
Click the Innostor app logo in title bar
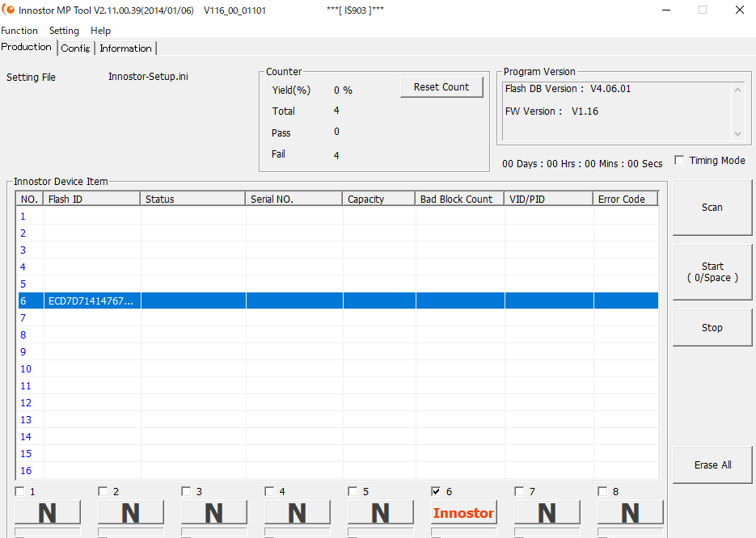tap(8, 9)
